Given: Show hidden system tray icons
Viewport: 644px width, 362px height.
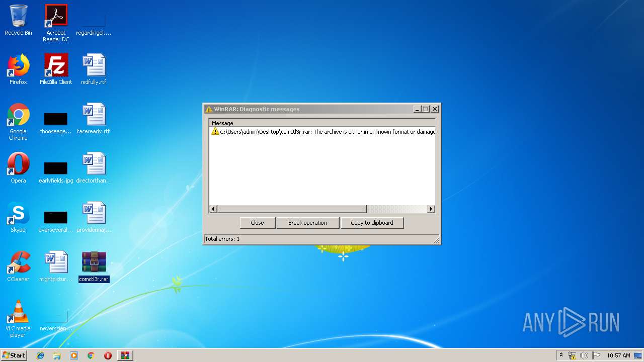Looking at the screenshot, I should click(561, 355).
